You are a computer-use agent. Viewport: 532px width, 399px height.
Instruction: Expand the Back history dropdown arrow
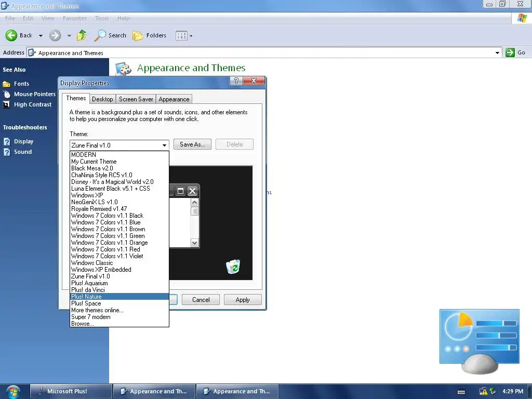click(x=41, y=36)
